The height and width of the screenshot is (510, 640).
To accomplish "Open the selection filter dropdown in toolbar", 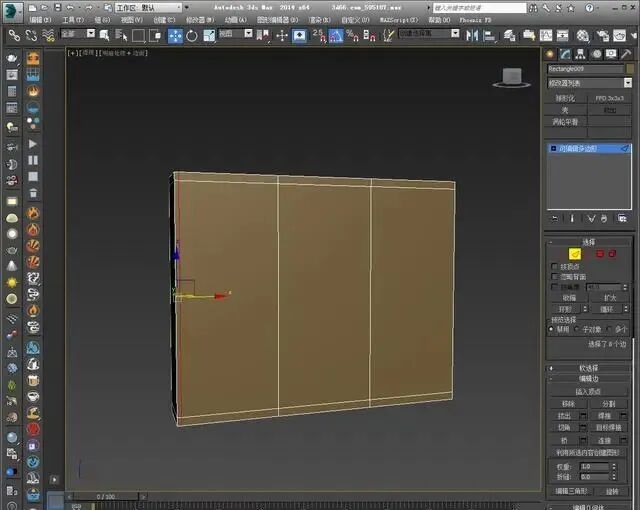I will [78, 34].
